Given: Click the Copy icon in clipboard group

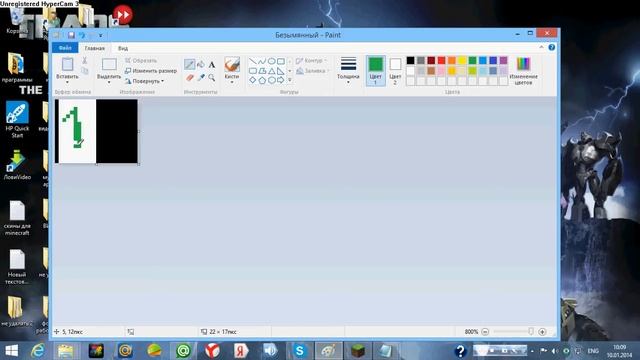Looking at the screenshot, I should pos(84,71).
